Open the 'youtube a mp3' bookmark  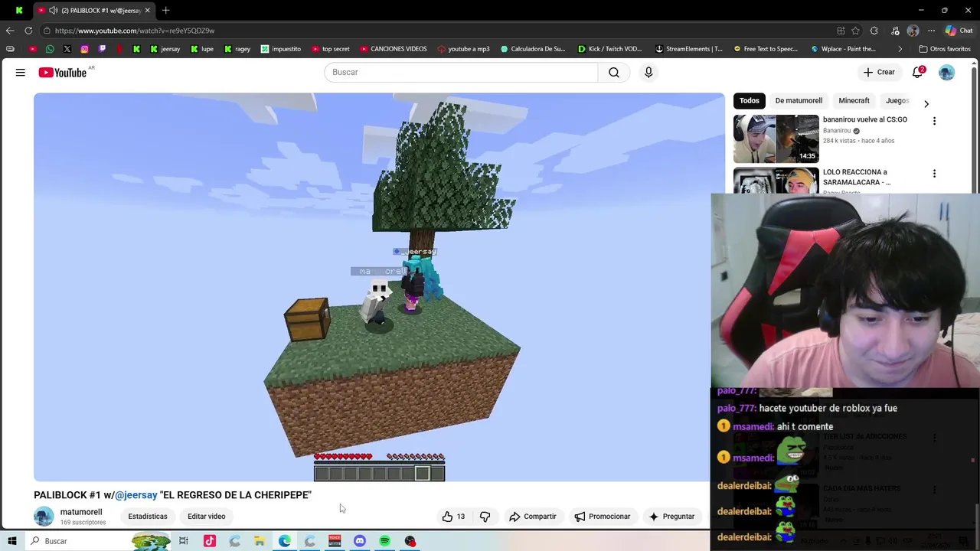coord(464,49)
